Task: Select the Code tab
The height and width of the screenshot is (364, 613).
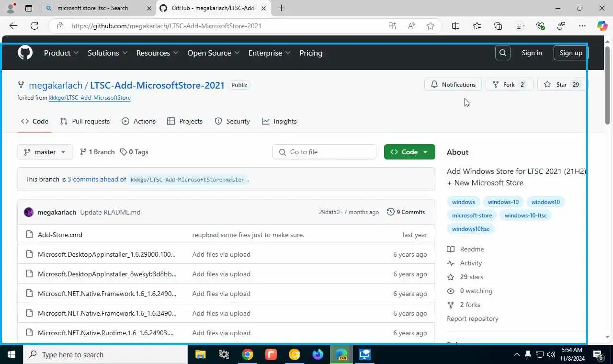Action: tap(34, 121)
